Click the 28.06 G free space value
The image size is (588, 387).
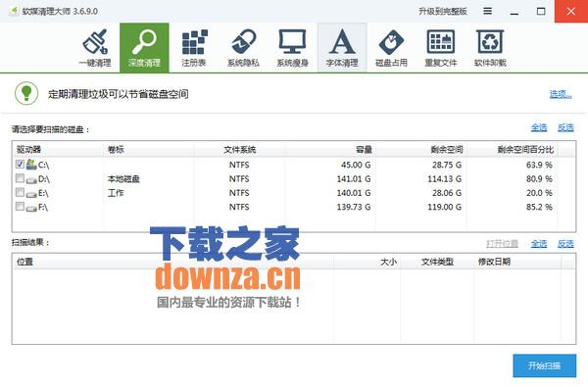[447, 193]
